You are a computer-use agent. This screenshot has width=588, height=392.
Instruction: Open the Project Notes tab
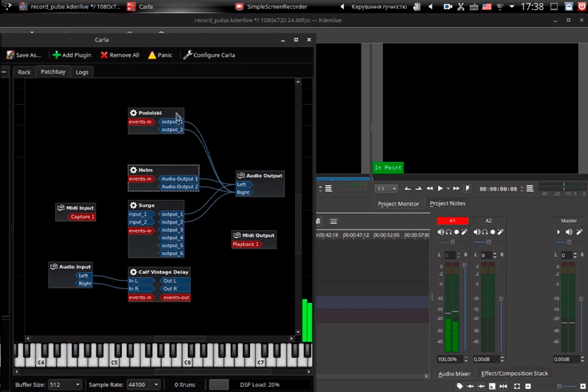coord(447,203)
